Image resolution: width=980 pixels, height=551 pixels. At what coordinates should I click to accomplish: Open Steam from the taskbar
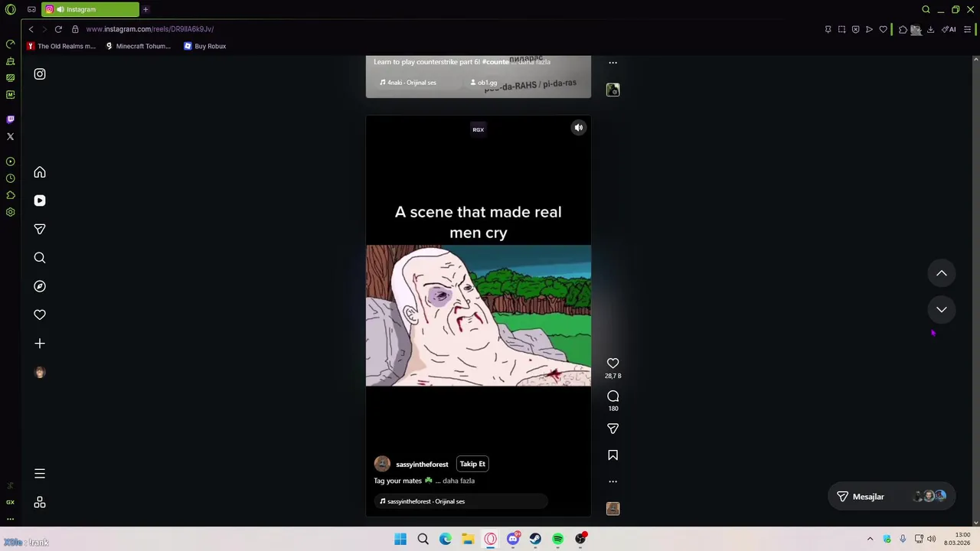click(x=535, y=539)
